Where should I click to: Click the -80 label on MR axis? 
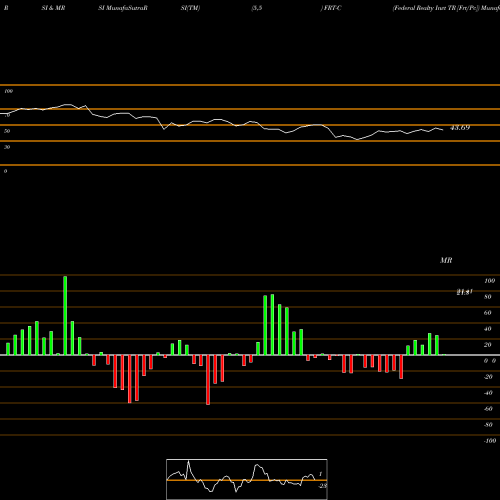click(488, 425)
